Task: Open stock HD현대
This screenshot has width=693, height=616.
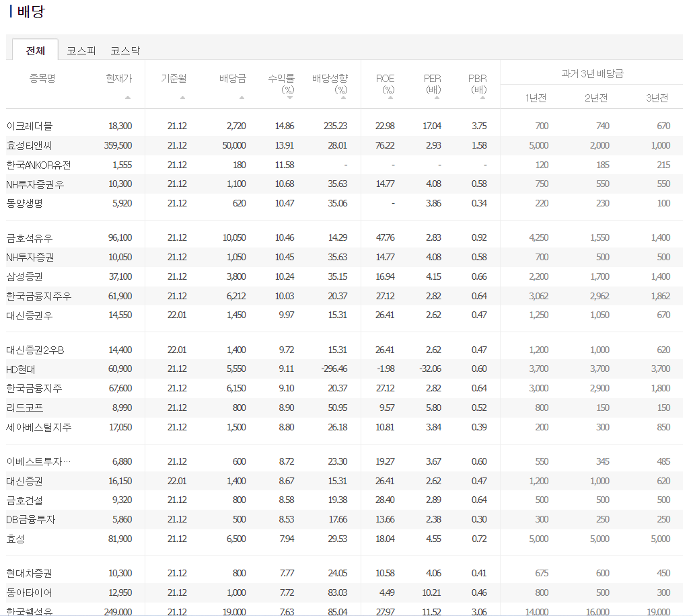Action: (x=20, y=369)
